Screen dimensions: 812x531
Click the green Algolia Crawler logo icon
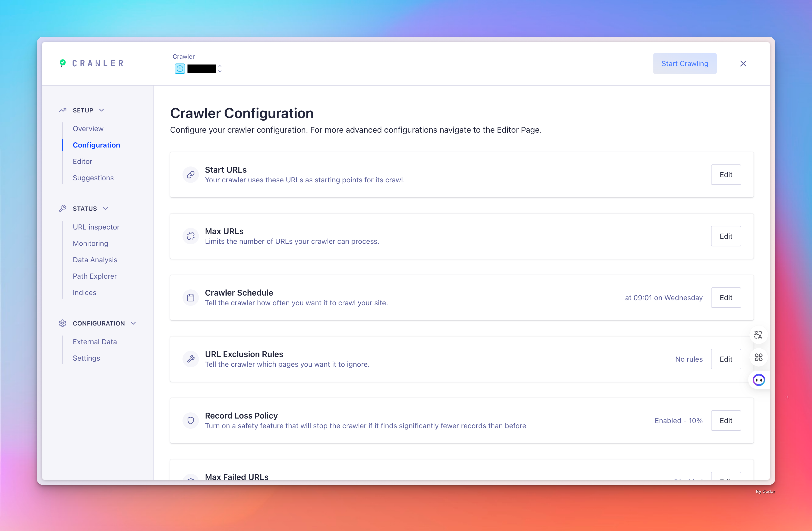click(62, 63)
